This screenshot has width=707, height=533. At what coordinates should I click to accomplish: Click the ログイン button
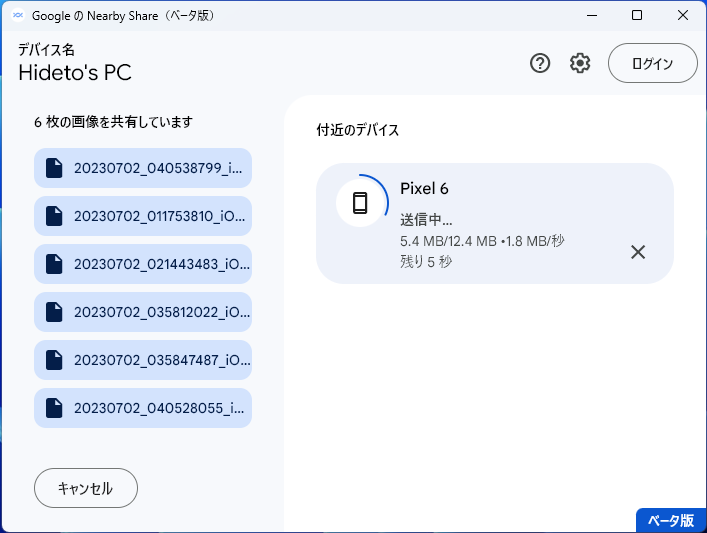[652, 63]
